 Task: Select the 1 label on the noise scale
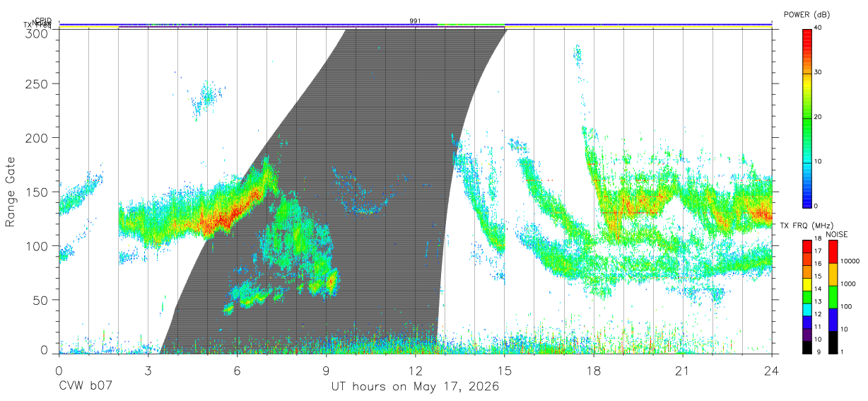(x=842, y=351)
